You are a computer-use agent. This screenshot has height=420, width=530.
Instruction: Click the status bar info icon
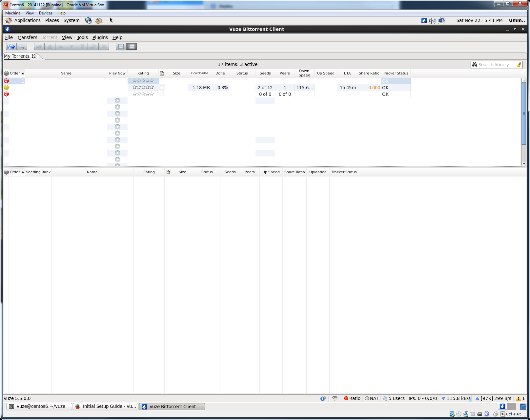323,398
